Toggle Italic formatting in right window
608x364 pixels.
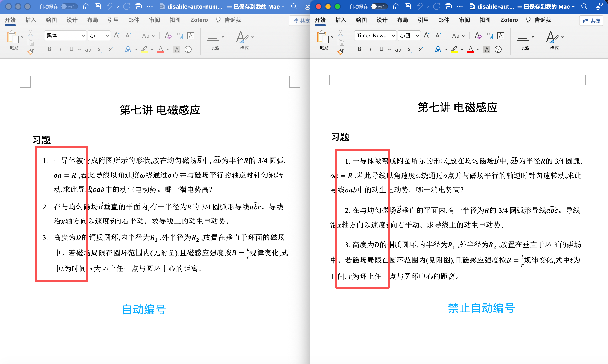point(370,49)
